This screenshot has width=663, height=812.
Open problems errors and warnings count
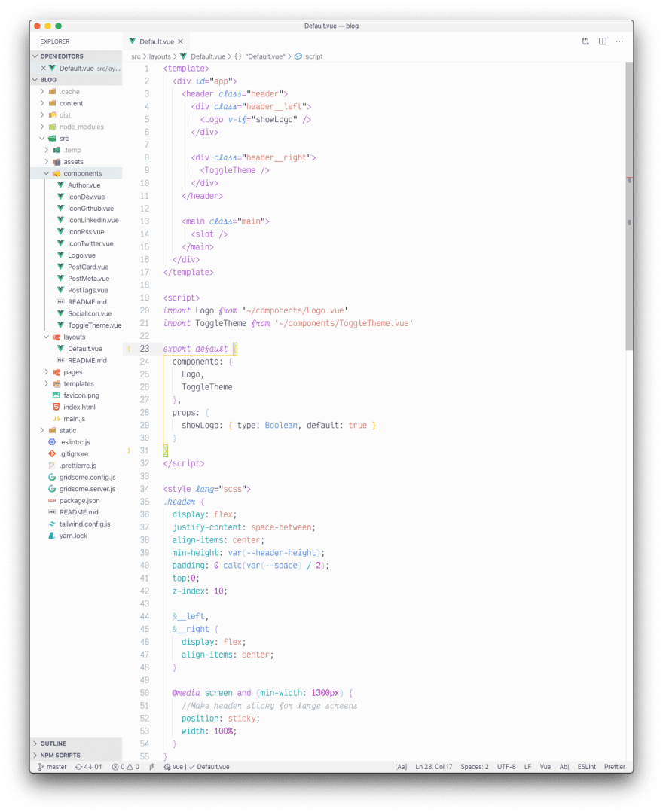tap(125, 767)
